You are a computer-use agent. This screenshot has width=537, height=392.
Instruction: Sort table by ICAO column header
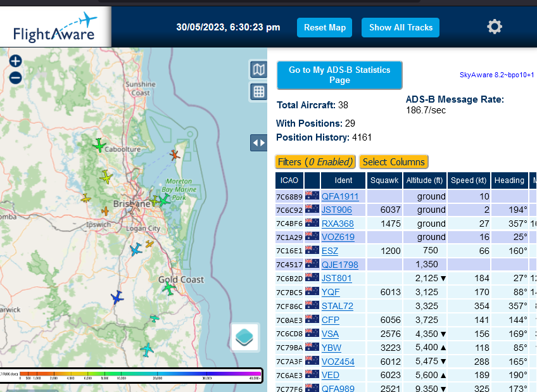tap(289, 180)
